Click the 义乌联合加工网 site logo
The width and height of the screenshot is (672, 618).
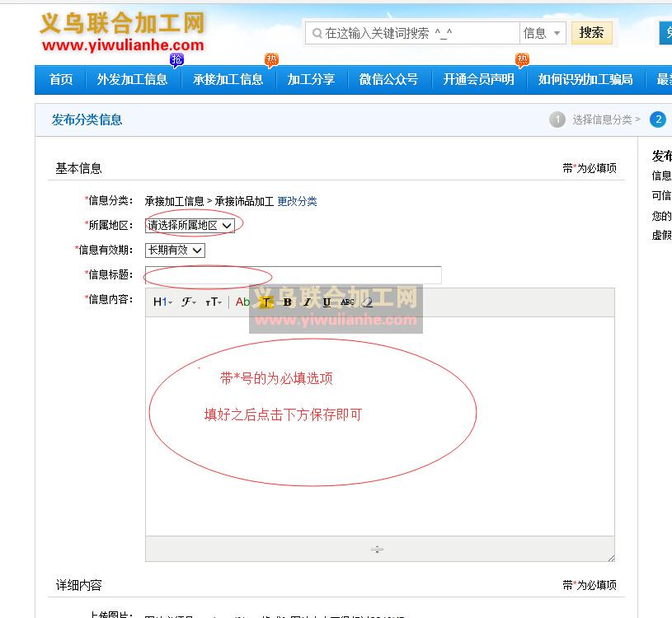pyautogui.click(x=123, y=31)
